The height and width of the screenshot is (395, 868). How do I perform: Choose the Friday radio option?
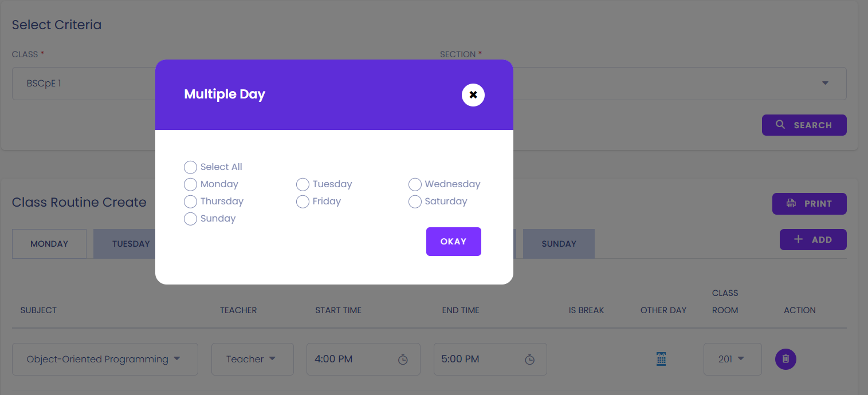click(303, 202)
